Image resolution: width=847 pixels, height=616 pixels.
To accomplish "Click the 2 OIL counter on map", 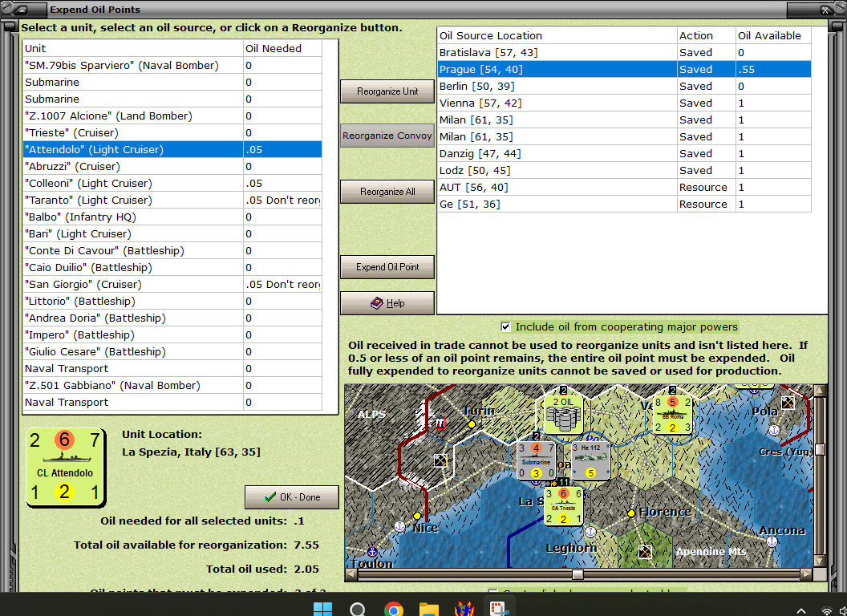I will click(563, 415).
